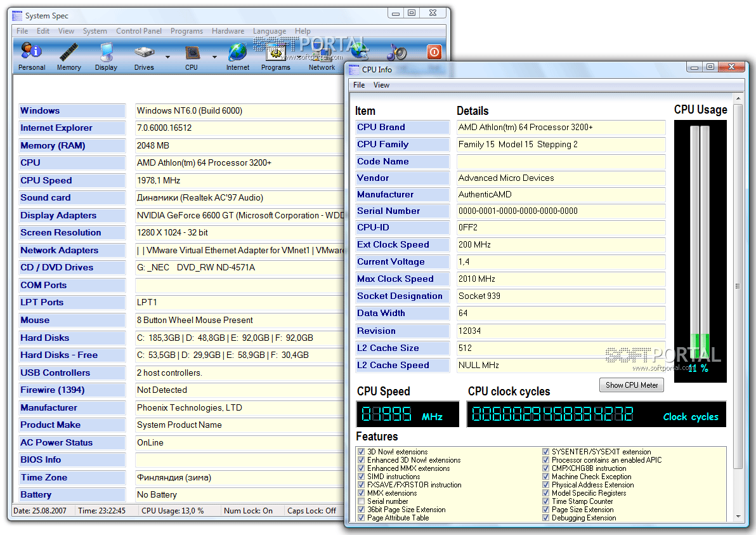The height and width of the screenshot is (535, 756).
Task: Click the Programs toolbar icon
Action: coord(276,56)
